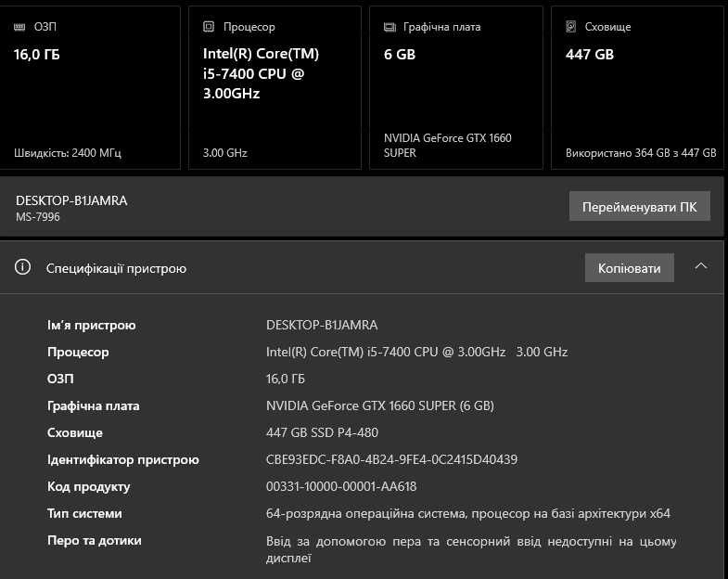Screen dimensions: 728x579
Task: Collapse the Специфікації пристрою section chevron
Action: click(701, 266)
